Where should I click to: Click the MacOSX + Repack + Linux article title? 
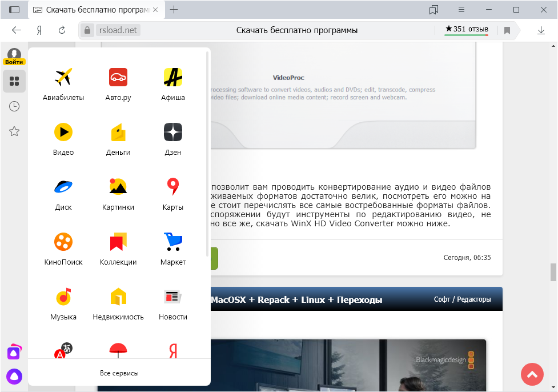[296, 300]
